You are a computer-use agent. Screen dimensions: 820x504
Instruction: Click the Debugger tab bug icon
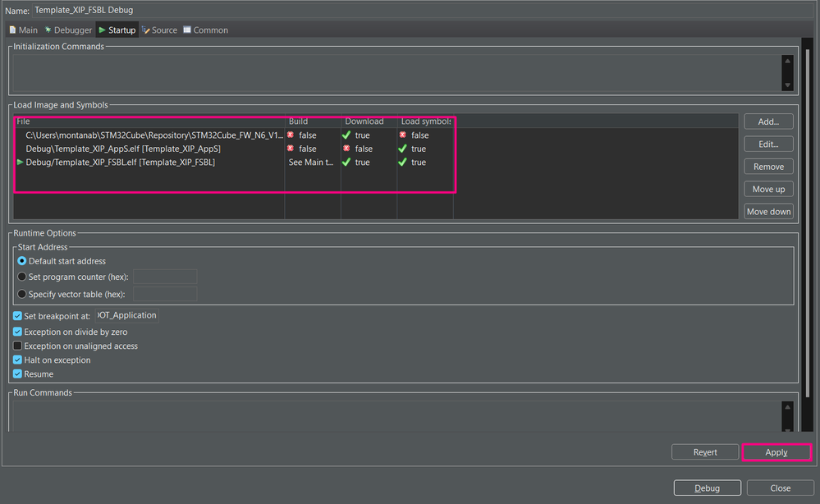(48, 30)
